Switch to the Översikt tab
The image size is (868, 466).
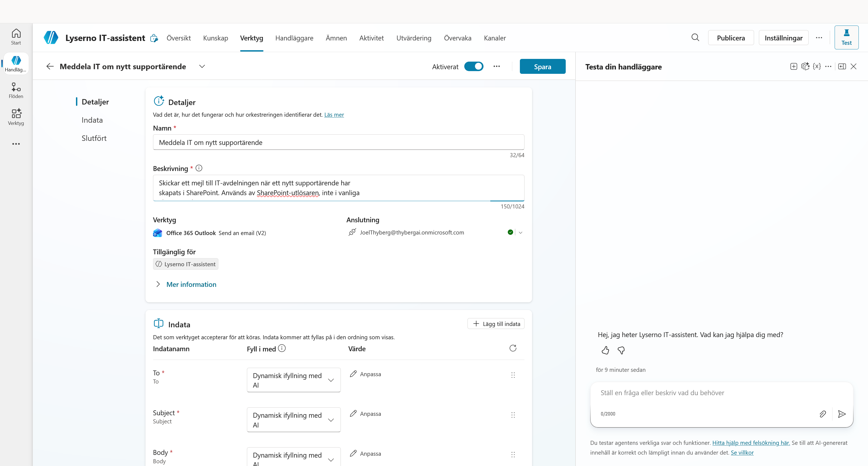179,38
